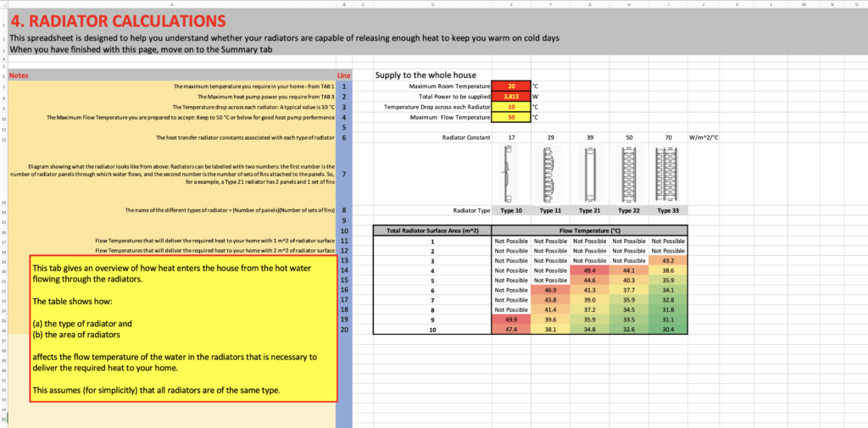The image size is (868, 428).
Task: Select the 32.6 flow temperature cell
Action: click(x=629, y=330)
